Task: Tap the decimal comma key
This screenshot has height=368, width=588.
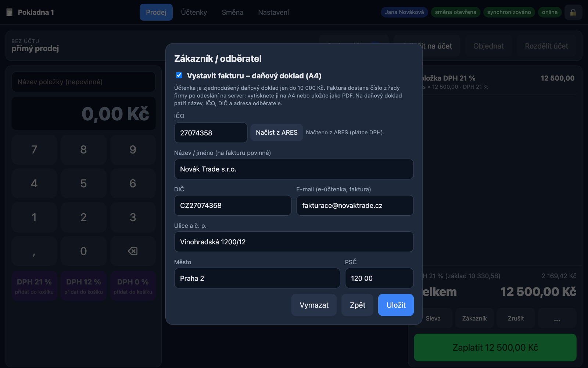Action: (x=34, y=251)
